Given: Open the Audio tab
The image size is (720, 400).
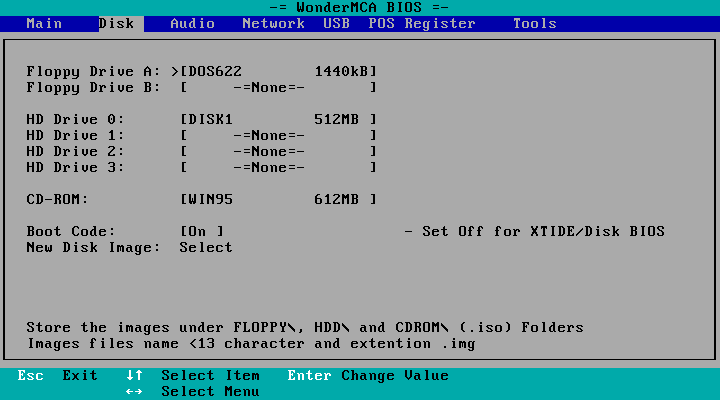Looking at the screenshot, I should coord(192,23).
